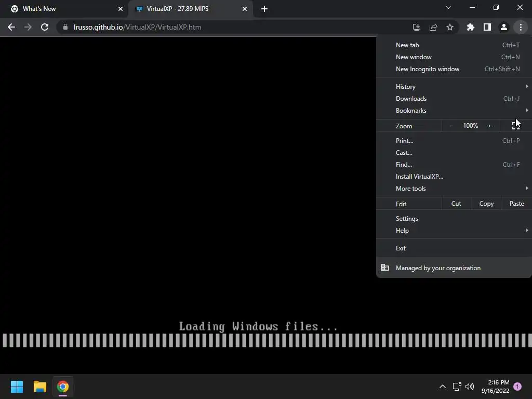Click Copy in the Edit row
Viewport: 532px width, 399px height.
point(486,204)
